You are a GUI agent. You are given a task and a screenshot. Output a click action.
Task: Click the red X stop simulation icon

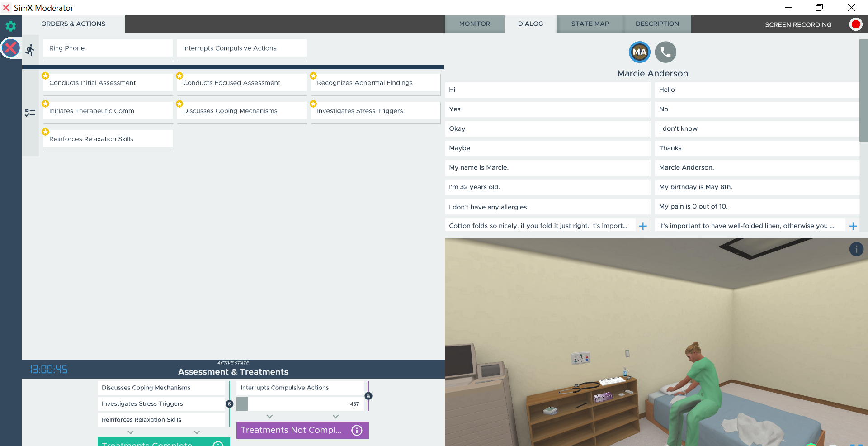[x=10, y=48]
